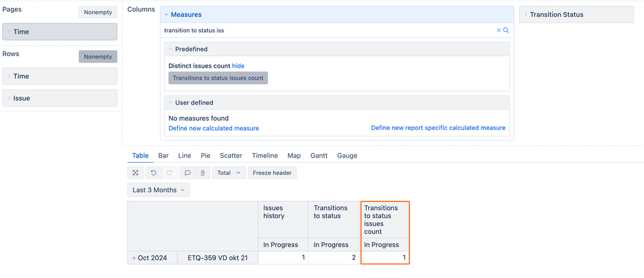This screenshot has height=278, width=644.
Task: Toggle the Transitions to status issues count measure
Action: (x=218, y=78)
